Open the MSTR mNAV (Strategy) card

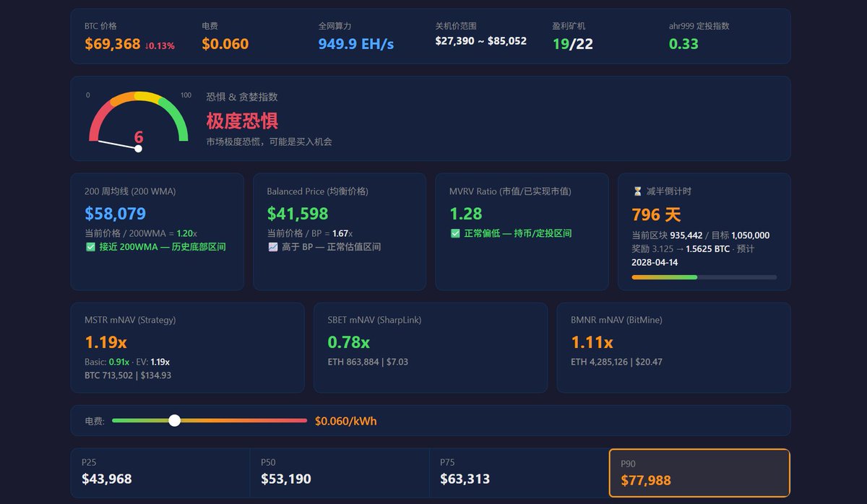[187, 347]
